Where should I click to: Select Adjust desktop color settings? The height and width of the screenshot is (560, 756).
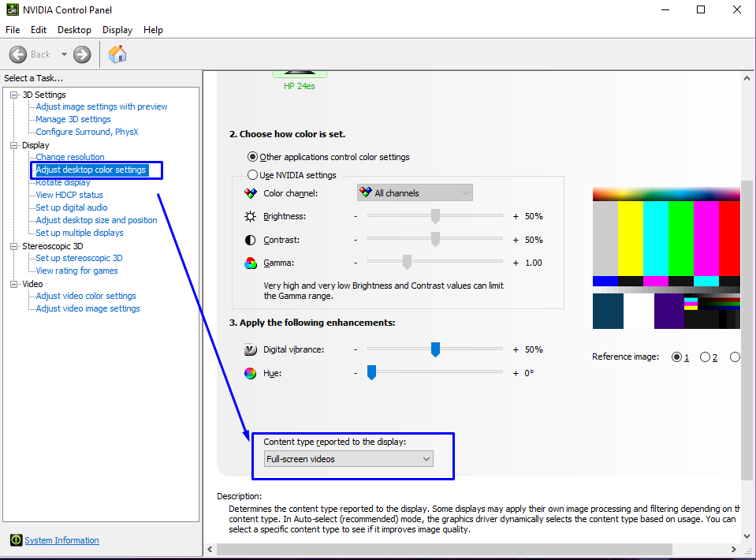click(x=91, y=170)
